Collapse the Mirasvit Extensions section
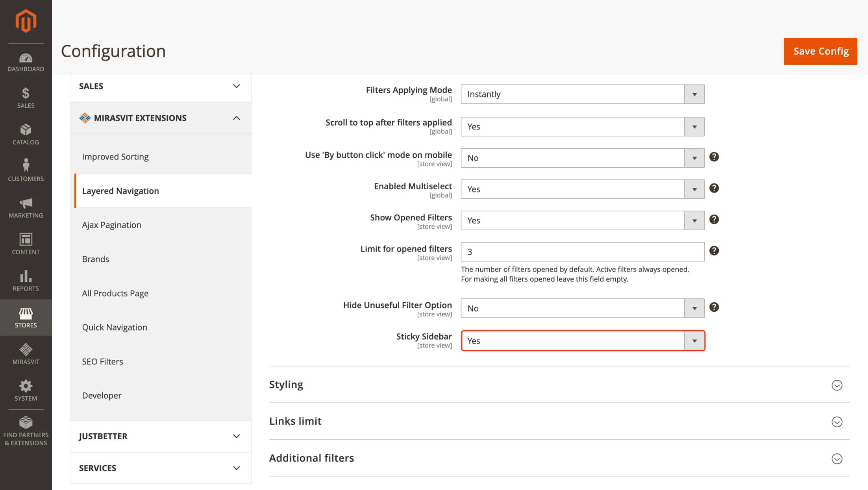868x490 pixels. coord(236,118)
